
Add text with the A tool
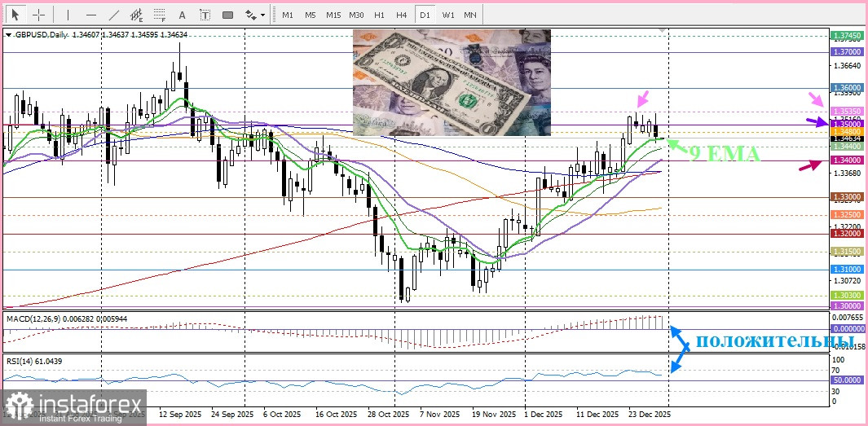[x=182, y=15]
